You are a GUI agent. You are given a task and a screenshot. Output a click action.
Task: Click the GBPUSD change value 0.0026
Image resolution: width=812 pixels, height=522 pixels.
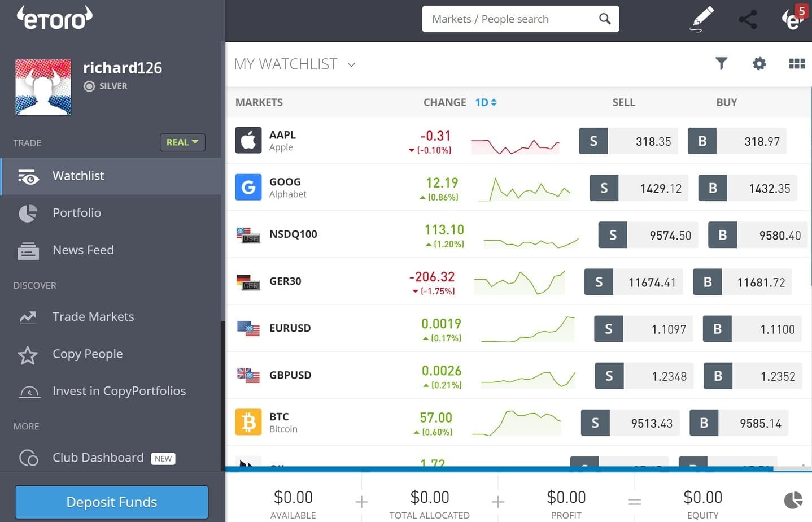tap(442, 371)
